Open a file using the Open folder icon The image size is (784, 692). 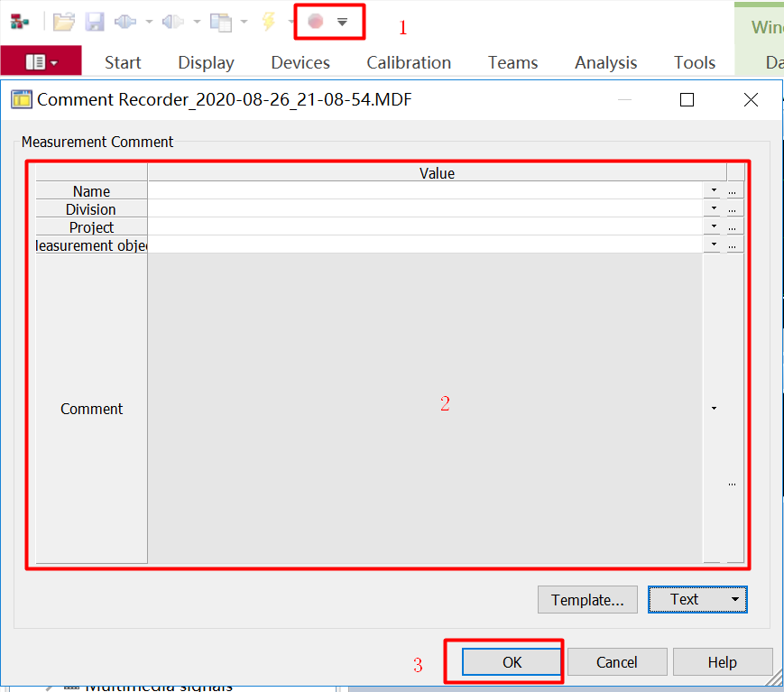point(62,22)
